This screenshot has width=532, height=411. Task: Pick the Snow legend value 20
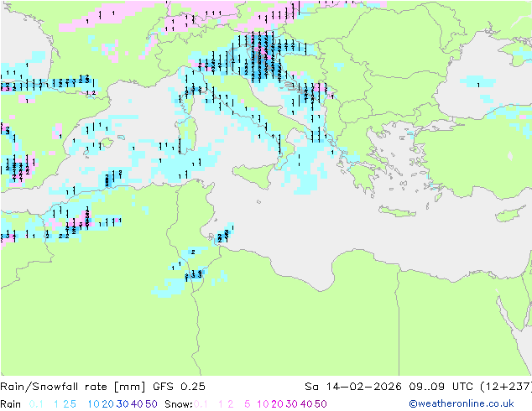(277, 404)
